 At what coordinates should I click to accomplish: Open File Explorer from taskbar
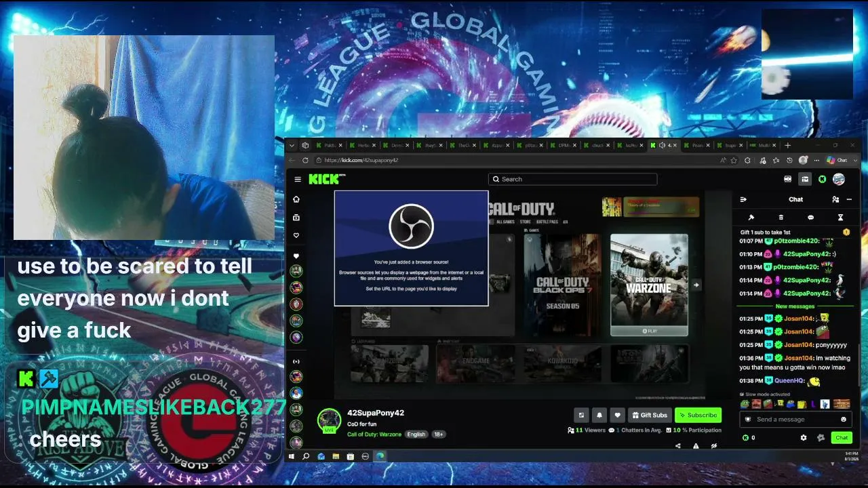336,456
